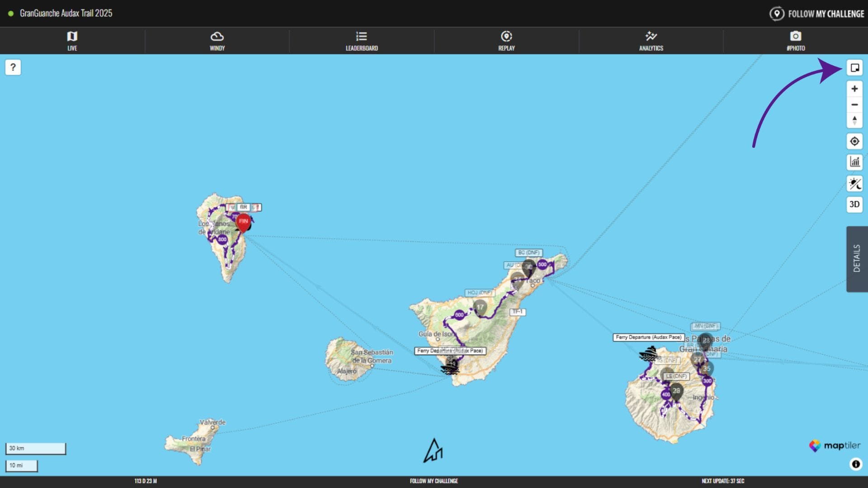Viewport: 868px width, 488px height.
Task: Open the REPLAY tab
Action: click(x=506, y=41)
